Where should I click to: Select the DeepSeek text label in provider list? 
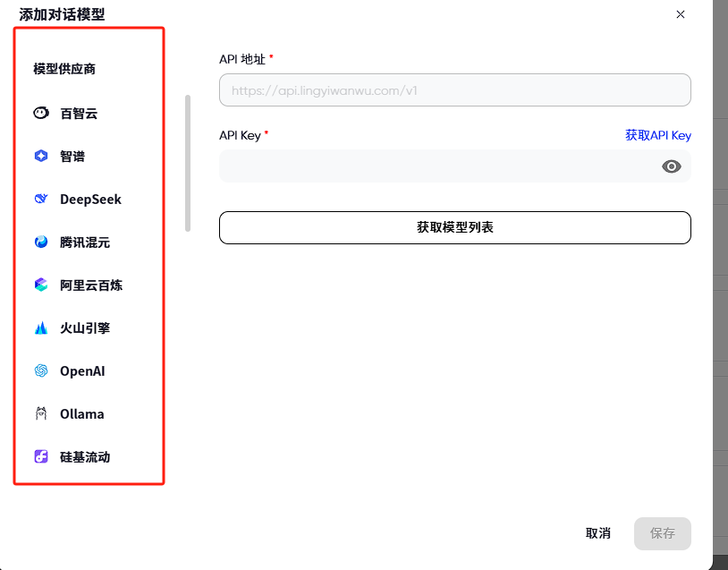tap(90, 200)
